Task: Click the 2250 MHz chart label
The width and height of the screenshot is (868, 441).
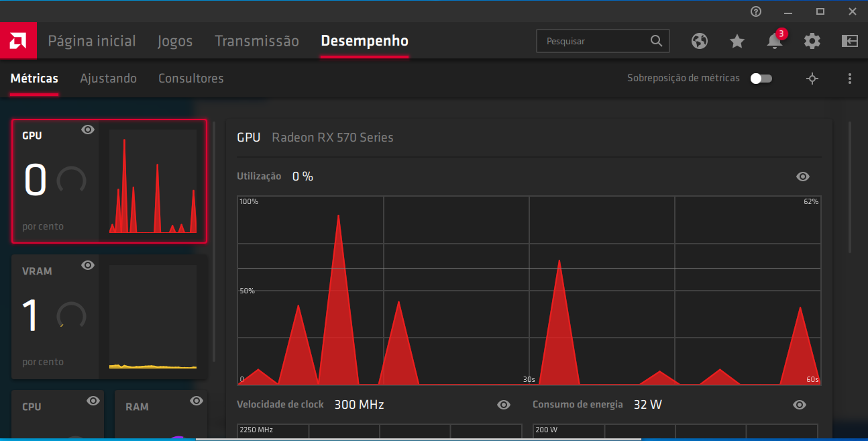Action: click(256, 430)
